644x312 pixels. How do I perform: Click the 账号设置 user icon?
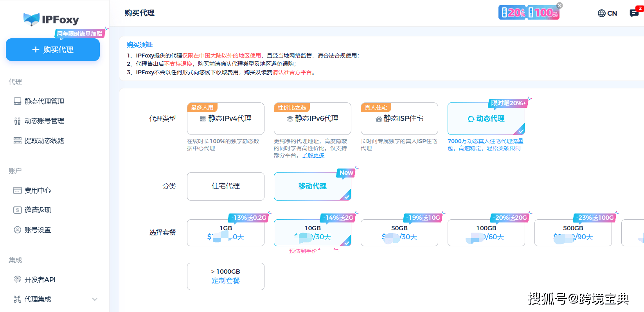(x=18, y=230)
